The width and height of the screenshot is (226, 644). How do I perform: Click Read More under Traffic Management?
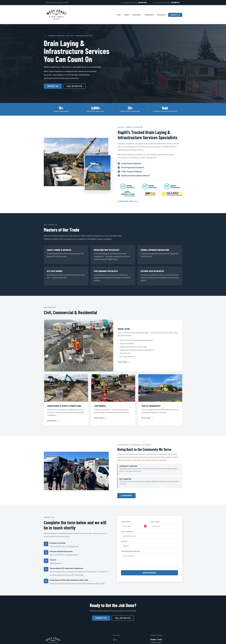pos(147,418)
